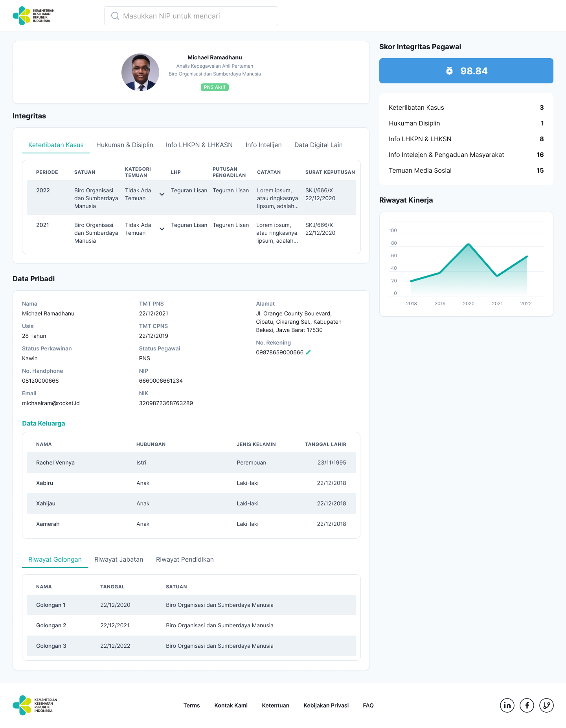Open the Facebook icon in footer
Image resolution: width=566 pixels, height=728 pixels.
click(x=527, y=705)
